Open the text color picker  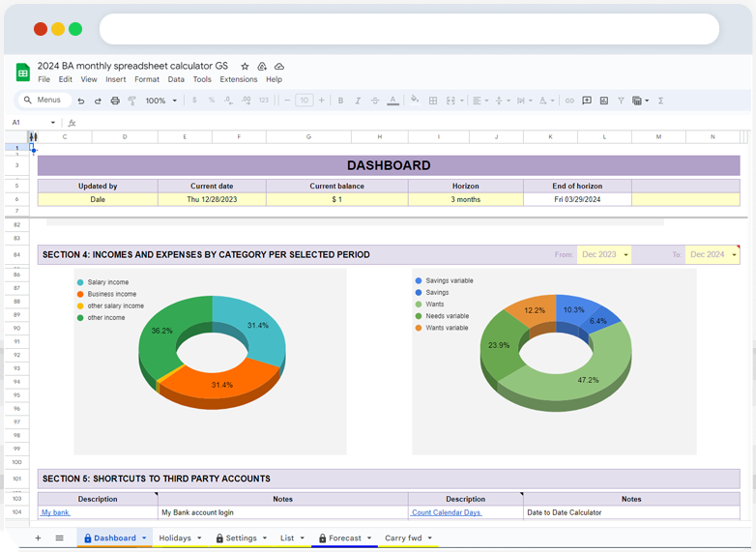pyautogui.click(x=393, y=101)
